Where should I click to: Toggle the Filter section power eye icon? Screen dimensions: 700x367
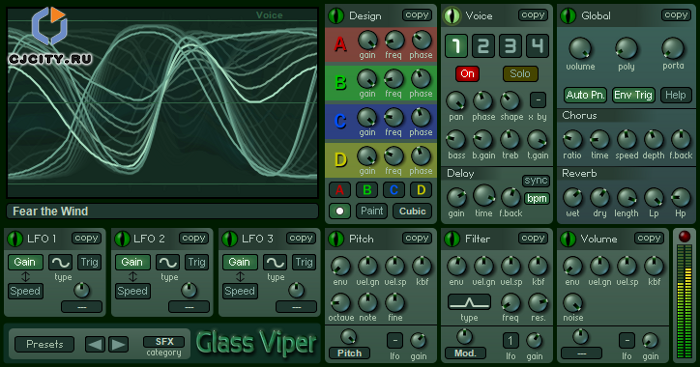pos(452,239)
